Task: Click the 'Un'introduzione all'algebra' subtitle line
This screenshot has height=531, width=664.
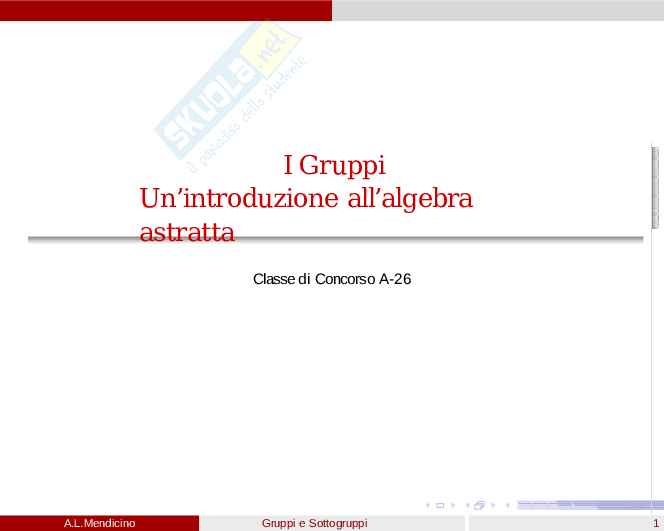Action: click(306, 198)
